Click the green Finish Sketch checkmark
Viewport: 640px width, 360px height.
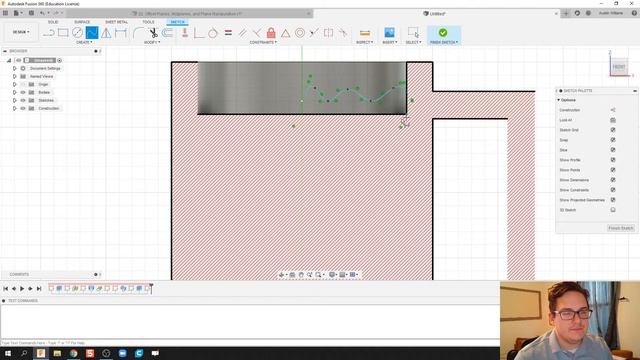click(x=443, y=33)
